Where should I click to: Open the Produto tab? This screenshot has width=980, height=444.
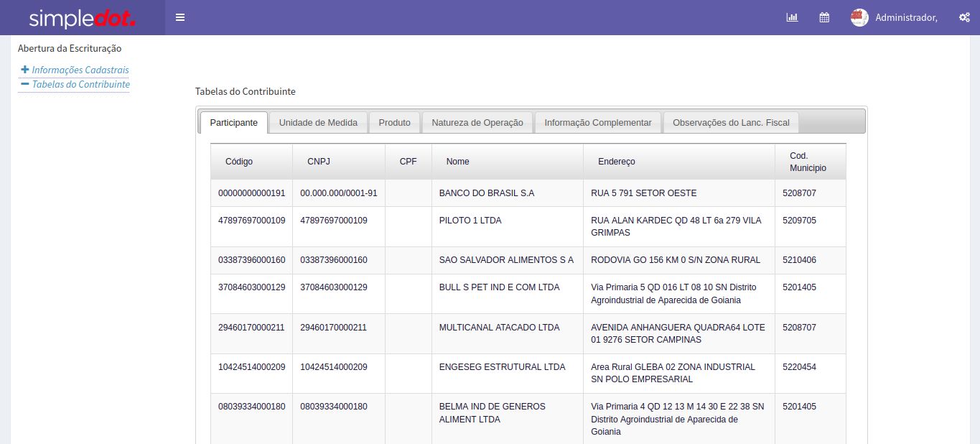point(394,123)
